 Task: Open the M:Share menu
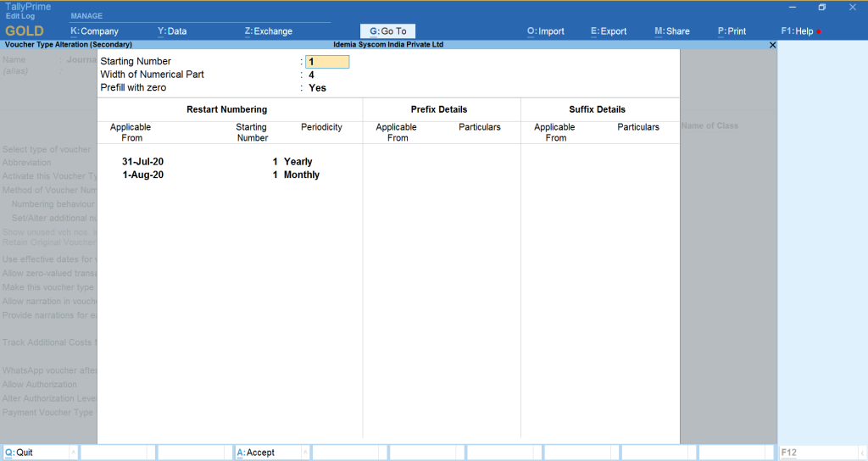[672, 31]
